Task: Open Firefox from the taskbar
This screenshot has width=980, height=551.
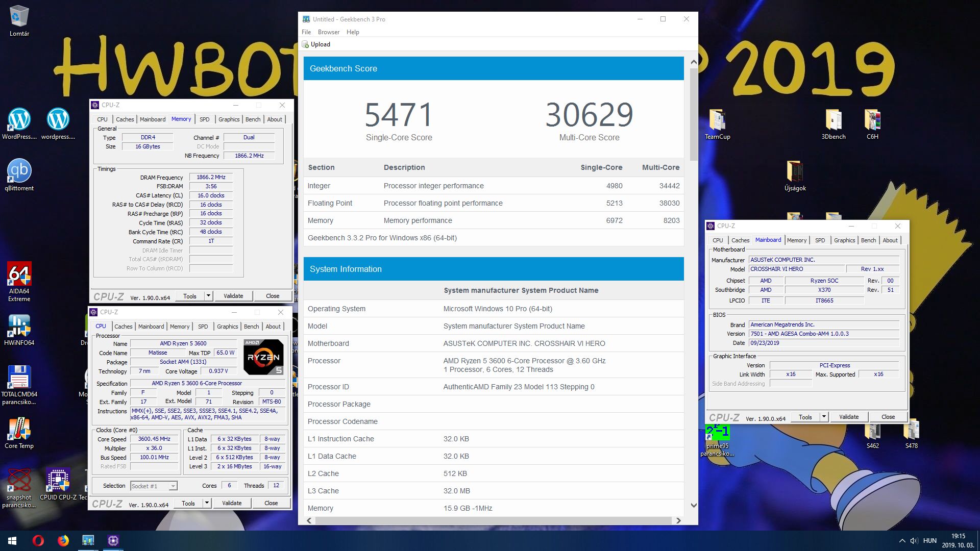Action: tap(63, 541)
